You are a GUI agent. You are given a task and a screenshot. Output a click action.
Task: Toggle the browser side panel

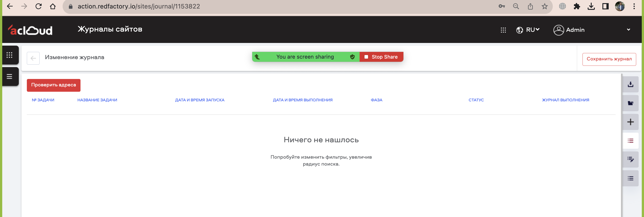coord(605,6)
